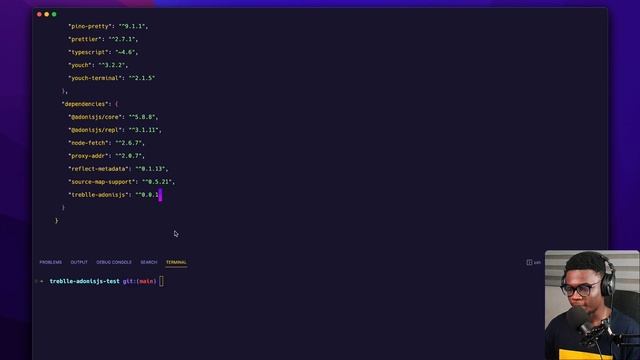
Task: Click the "prettier" version line
Action: coord(103,39)
